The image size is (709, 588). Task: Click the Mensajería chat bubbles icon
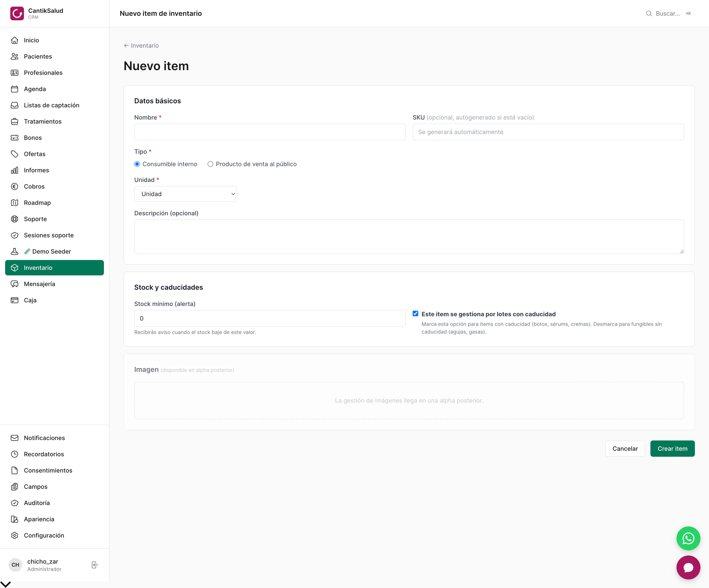15,284
